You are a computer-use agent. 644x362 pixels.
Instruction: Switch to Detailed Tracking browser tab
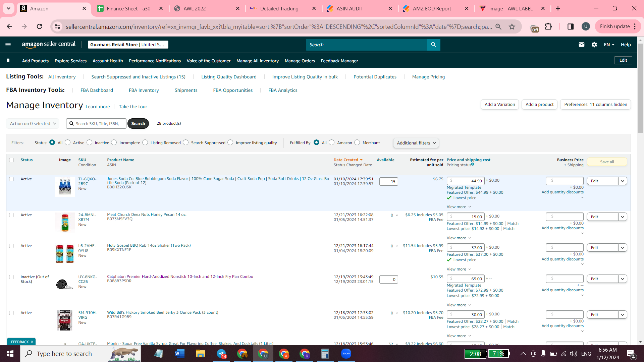pos(283,8)
